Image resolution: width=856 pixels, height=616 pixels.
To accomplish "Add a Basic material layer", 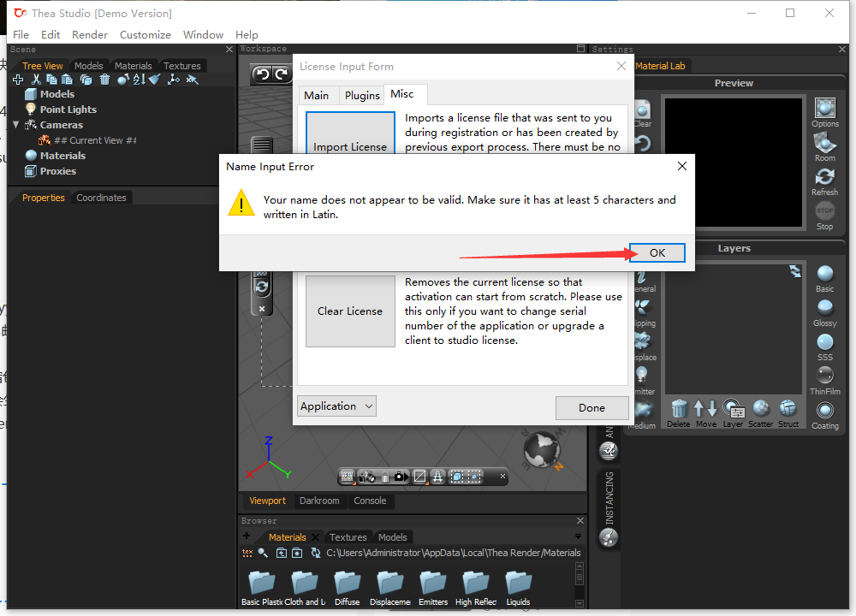I will 825,279.
